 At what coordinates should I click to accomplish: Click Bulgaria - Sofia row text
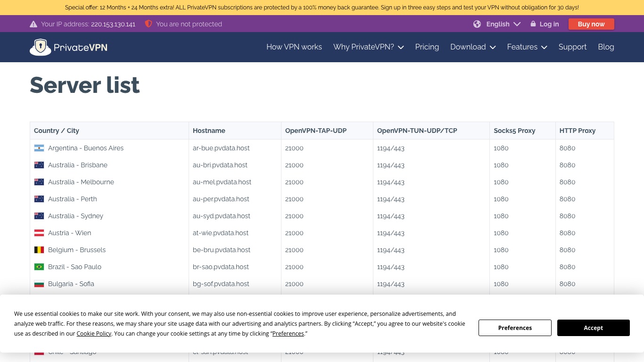point(71,284)
